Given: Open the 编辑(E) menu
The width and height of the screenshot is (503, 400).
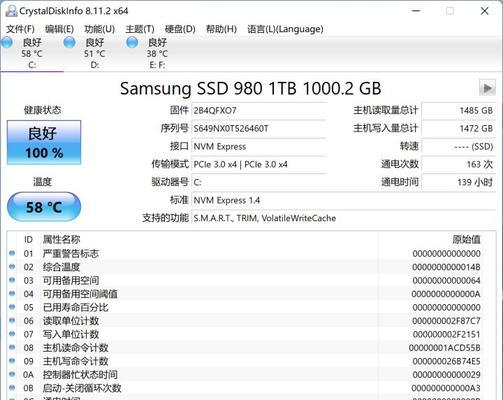Looking at the screenshot, I should 59,29.
